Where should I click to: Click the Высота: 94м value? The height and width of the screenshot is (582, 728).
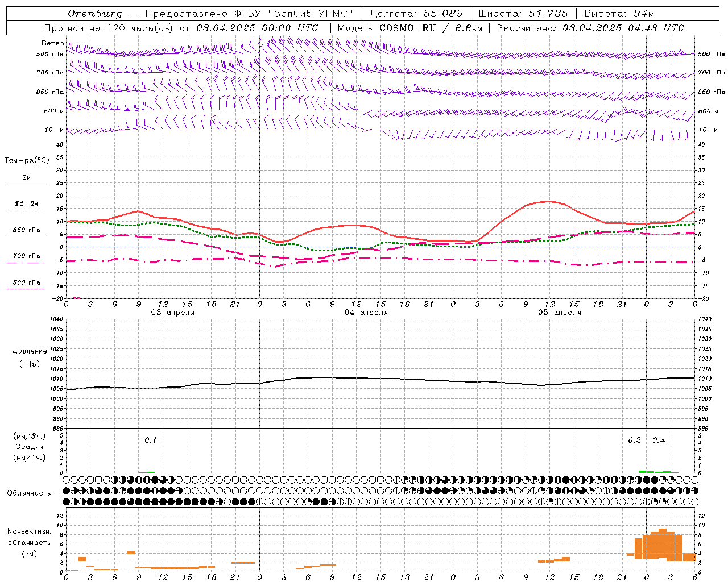click(619, 14)
